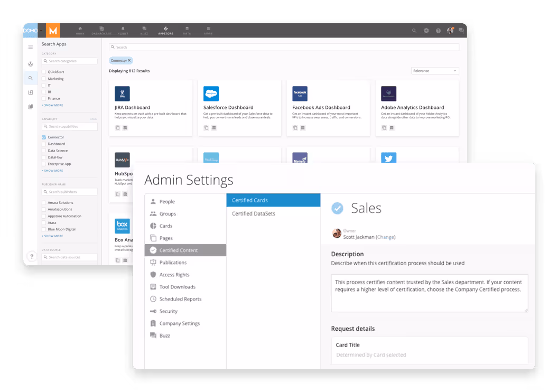
Task: Enable the Dashboard capability checkbox
Action: click(x=44, y=144)
